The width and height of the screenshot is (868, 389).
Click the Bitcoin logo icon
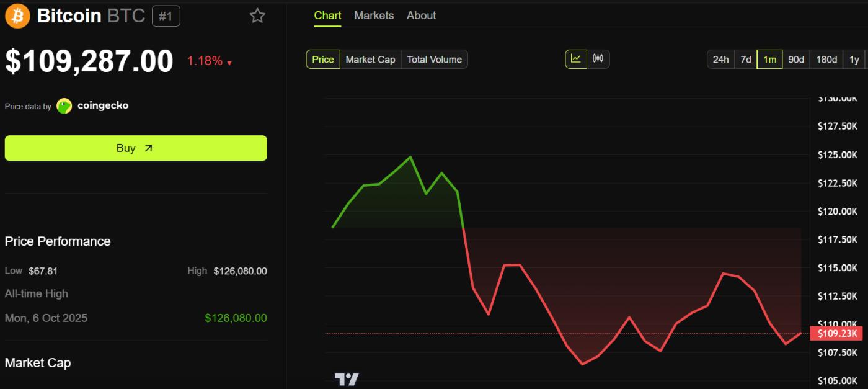click(x=17, y=16)
